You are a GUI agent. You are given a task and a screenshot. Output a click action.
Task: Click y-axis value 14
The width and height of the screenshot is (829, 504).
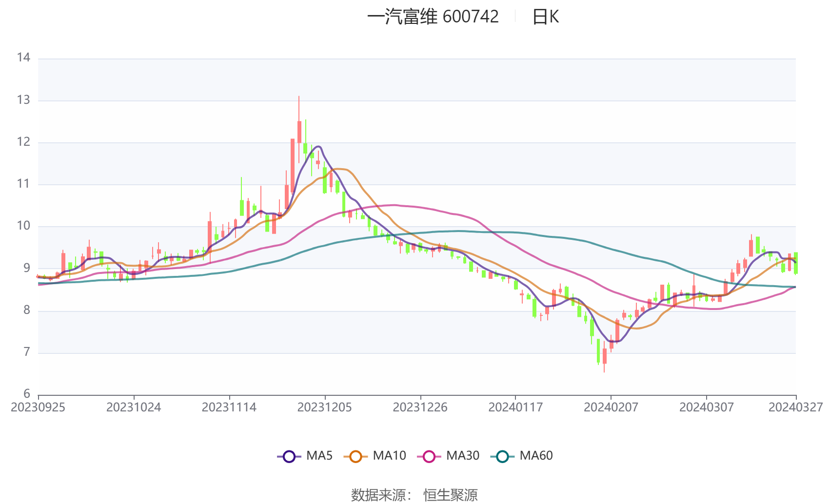pos(23,58)
